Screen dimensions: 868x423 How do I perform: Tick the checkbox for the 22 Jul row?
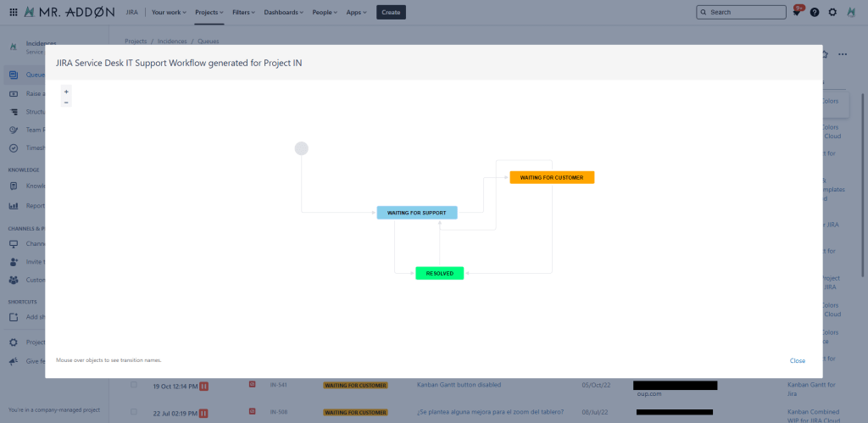pyautogui.click(x=134, y=411)
